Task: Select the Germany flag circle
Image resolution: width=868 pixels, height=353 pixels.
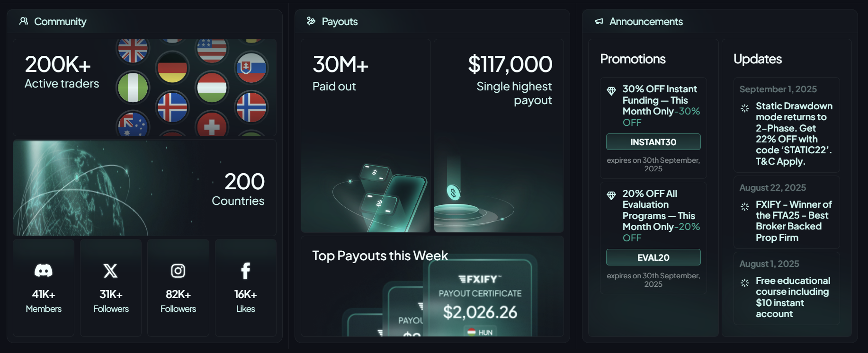Action: tap(172, 68)
